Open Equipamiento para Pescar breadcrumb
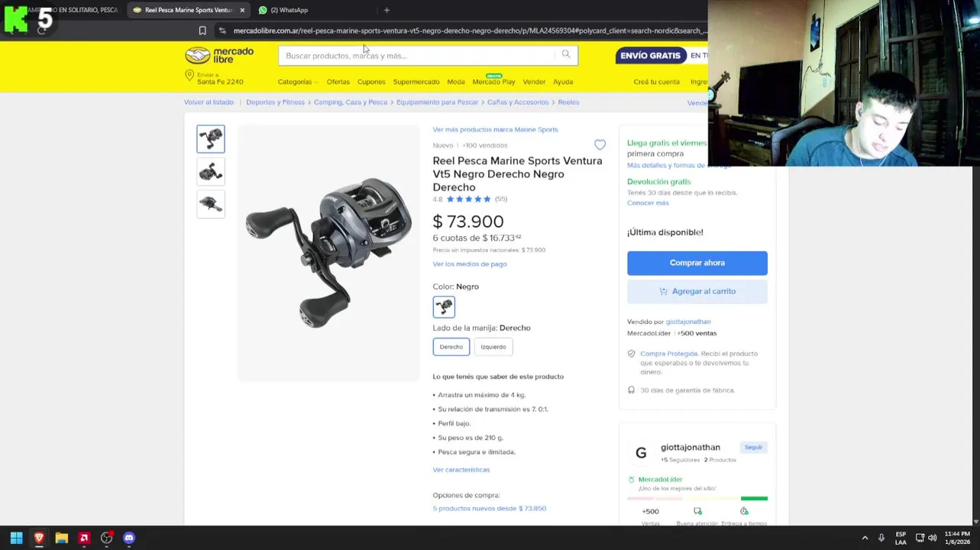The width and height of the screenshot is (980, 550). click(437, 102)
